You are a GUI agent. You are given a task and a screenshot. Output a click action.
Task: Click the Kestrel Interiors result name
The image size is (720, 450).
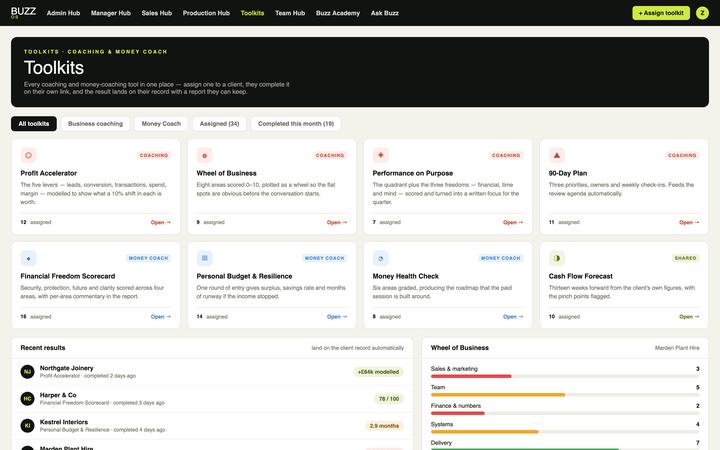click(x=64, y=422)
